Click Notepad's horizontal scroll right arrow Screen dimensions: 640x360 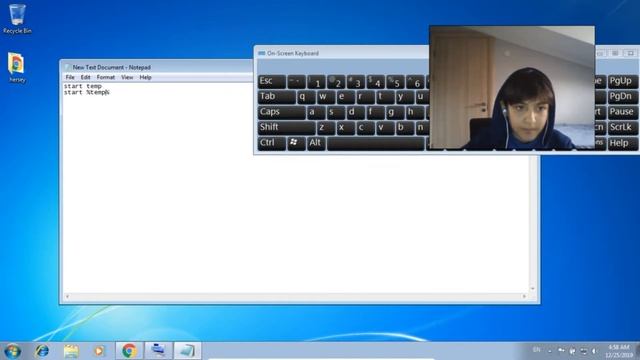click(x=524, y=296)
